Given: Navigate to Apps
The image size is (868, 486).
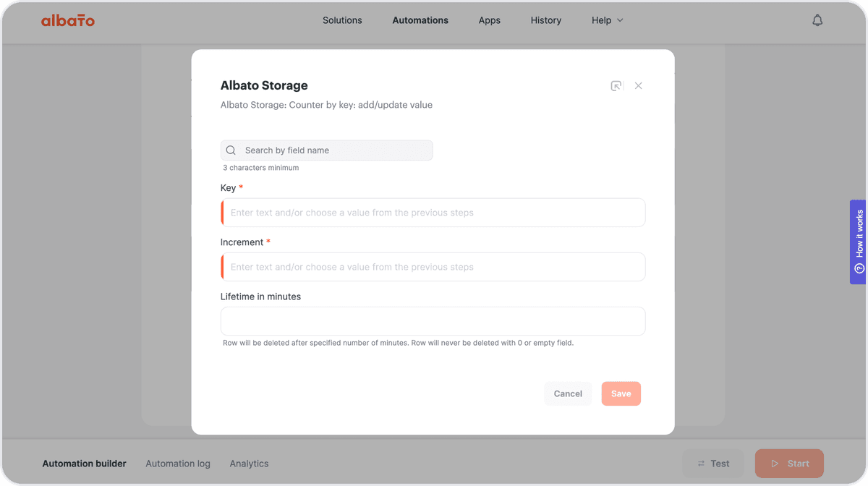Looking at the screenshot, I should coord(490,20).
